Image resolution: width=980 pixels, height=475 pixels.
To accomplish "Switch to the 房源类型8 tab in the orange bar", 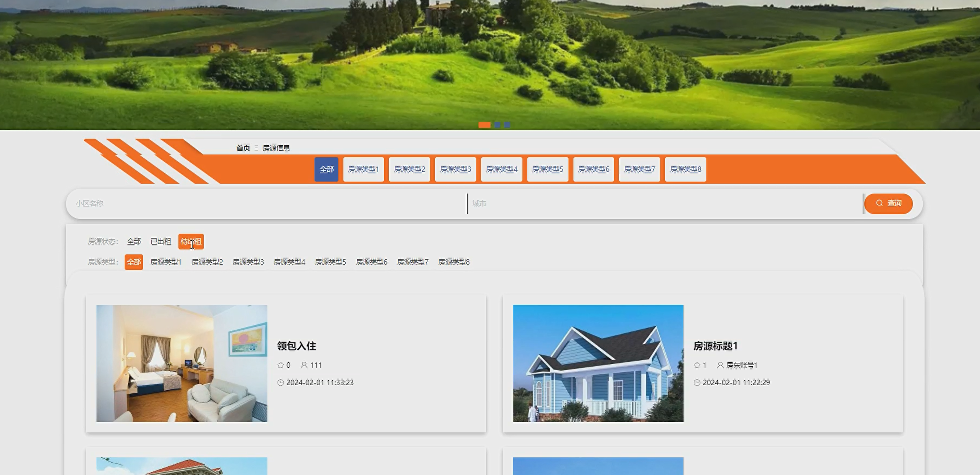I will click(685, 169).
